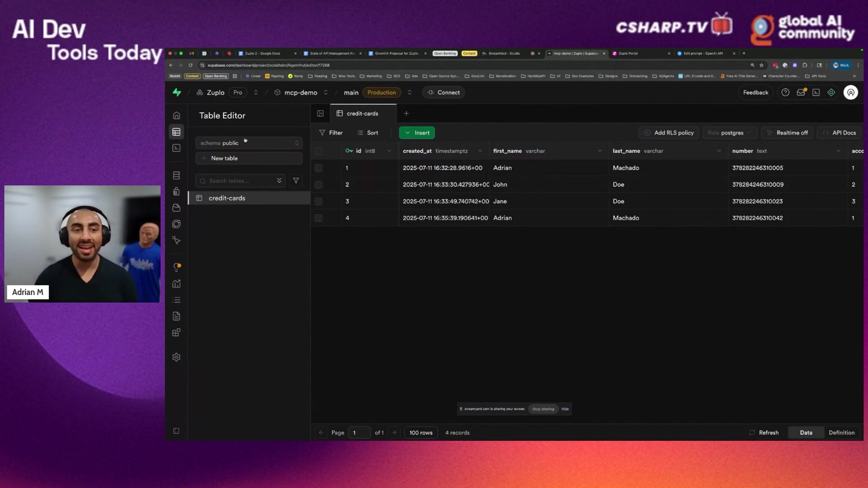Open the Storage sidebar icon

(x=176, y=208)
